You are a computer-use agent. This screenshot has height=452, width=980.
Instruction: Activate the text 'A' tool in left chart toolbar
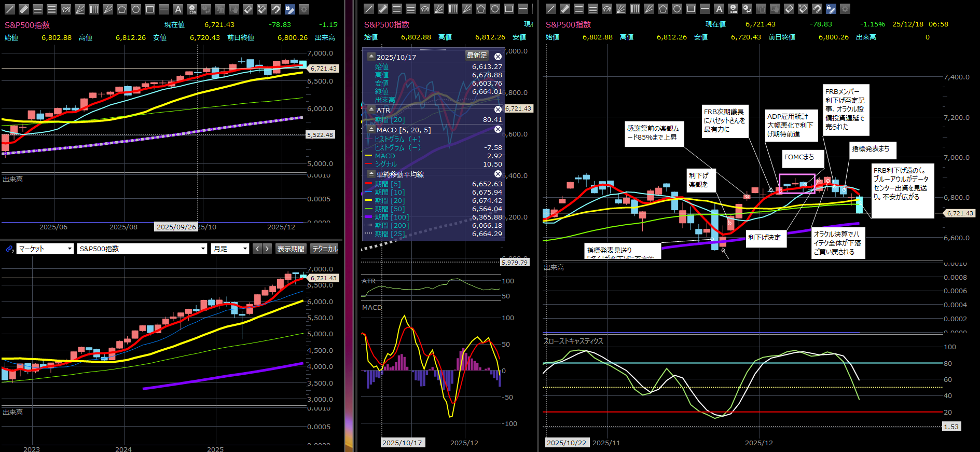coord(178,9)
